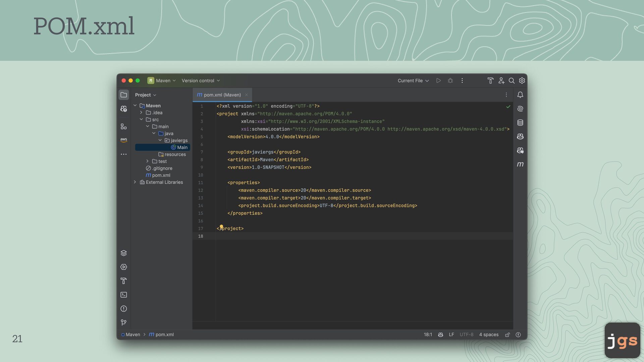Select the pom.xml (Maven) editor tab

222,95
